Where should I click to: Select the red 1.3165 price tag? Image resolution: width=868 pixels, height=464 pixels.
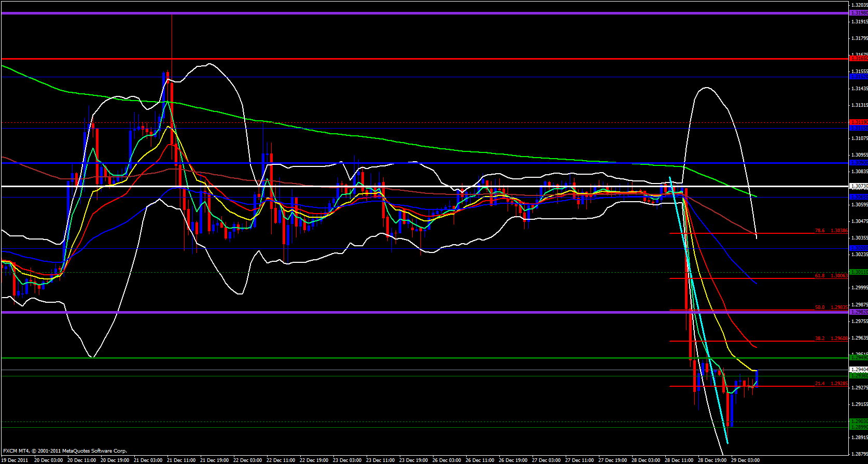click(858, 59)
